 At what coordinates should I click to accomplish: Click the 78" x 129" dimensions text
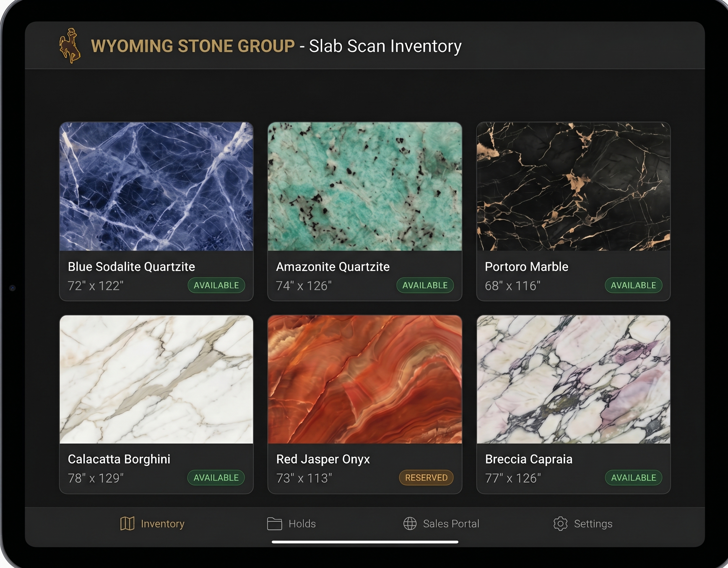pos(95,478)
